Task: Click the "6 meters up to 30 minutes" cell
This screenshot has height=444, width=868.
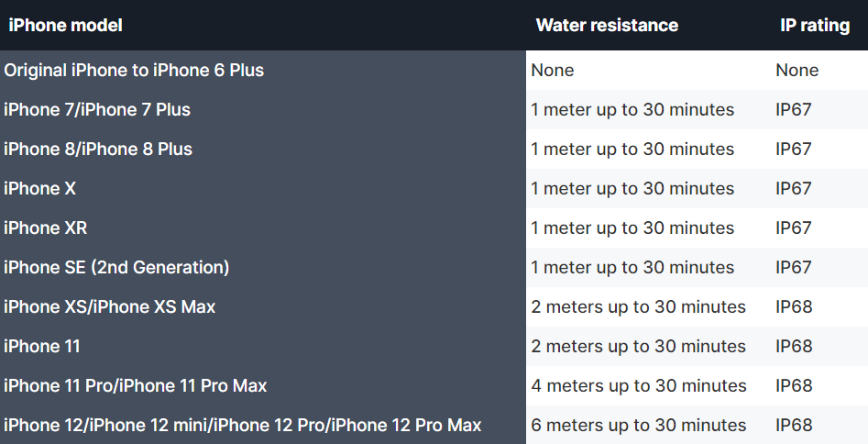Action: pos(639,426)
